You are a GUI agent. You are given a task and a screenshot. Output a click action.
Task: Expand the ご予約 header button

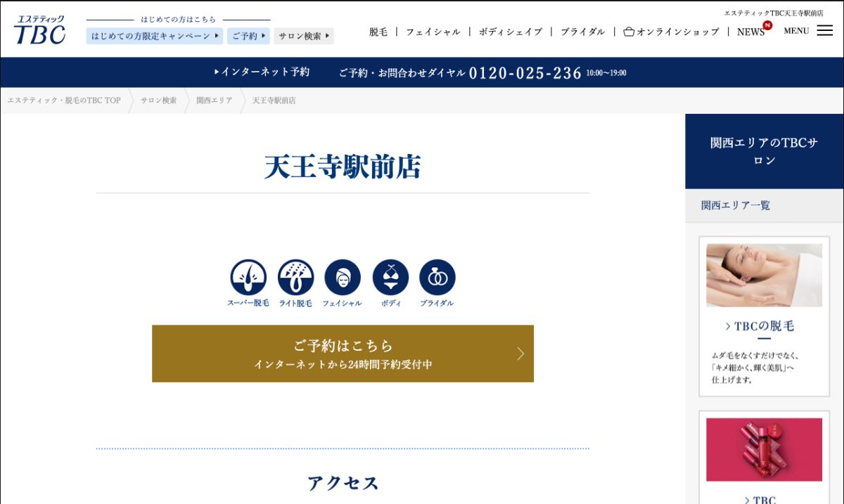point(248,36)
